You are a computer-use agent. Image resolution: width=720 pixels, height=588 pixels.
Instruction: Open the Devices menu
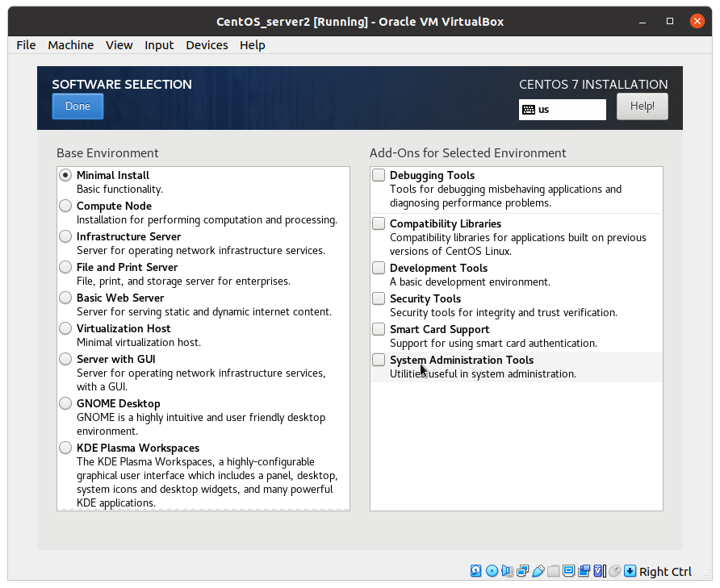click(x=207, y=45)
